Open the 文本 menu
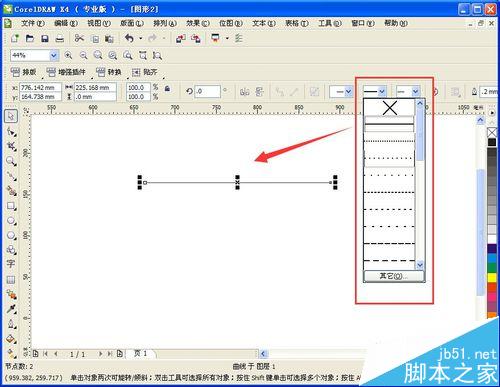500x387 pixels. (x=264, y=23)
